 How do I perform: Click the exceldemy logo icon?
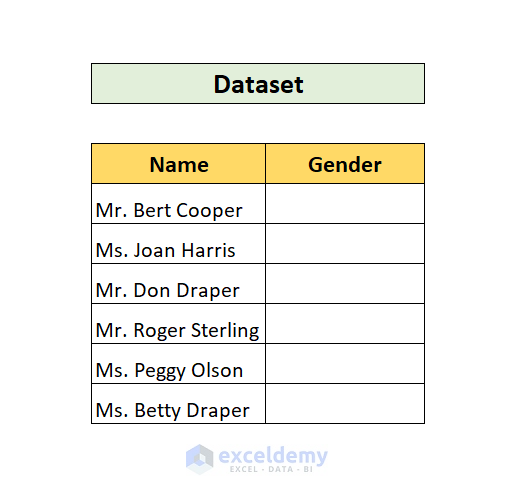click(199, 459)
